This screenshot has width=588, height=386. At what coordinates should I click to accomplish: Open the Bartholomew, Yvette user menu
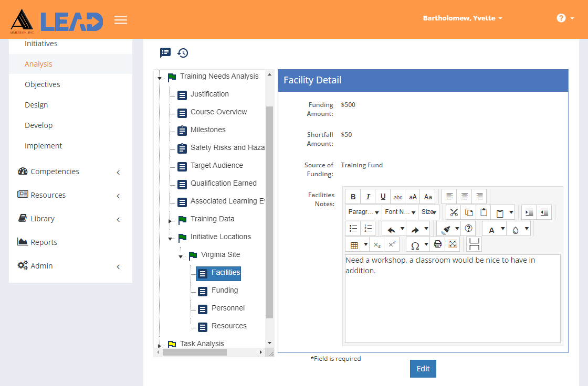click(x=463, y=18)
